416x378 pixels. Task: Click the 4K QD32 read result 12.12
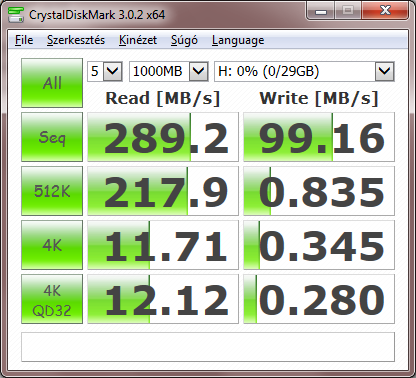[x=163, y=299]
